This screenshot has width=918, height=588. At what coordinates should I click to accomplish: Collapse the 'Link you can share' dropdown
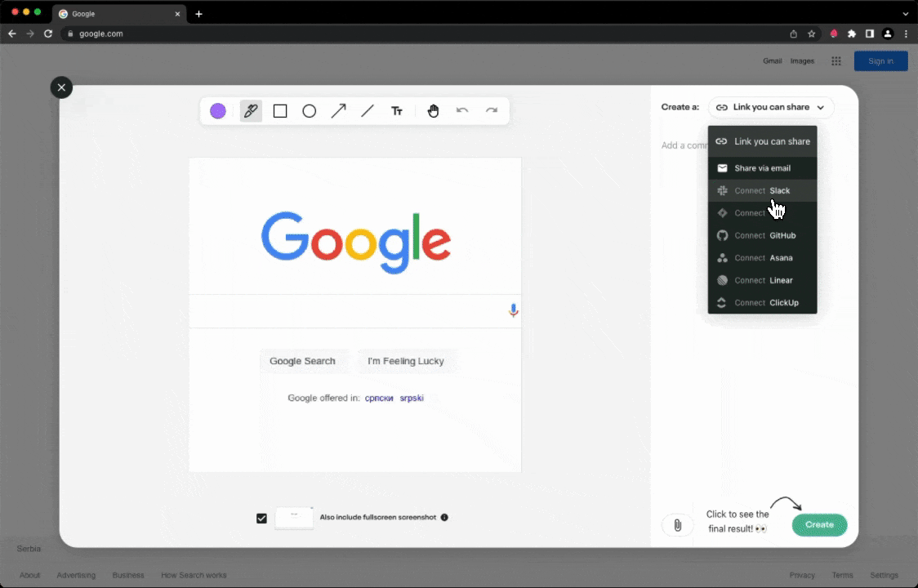click(771, 107)
